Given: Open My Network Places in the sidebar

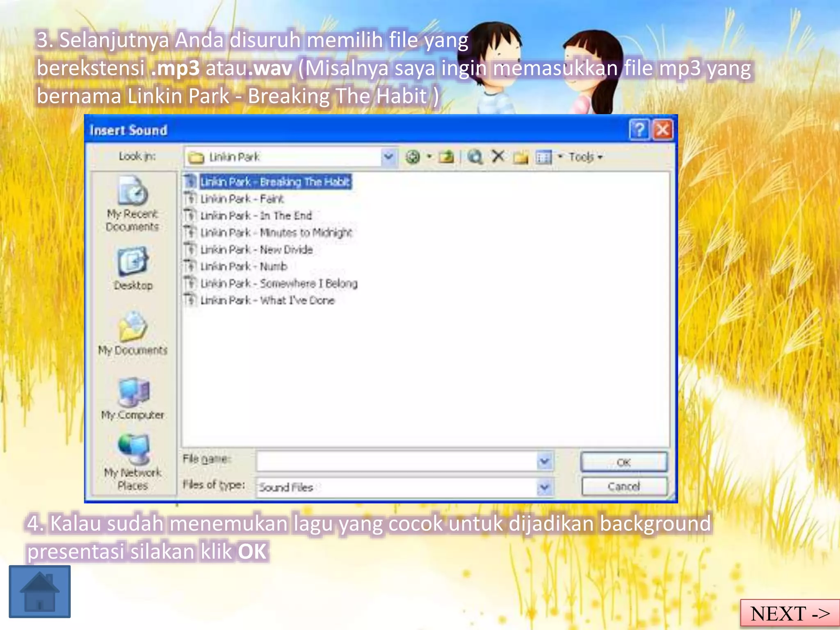Looking at the screenshot, I should [x=132, y=463].
